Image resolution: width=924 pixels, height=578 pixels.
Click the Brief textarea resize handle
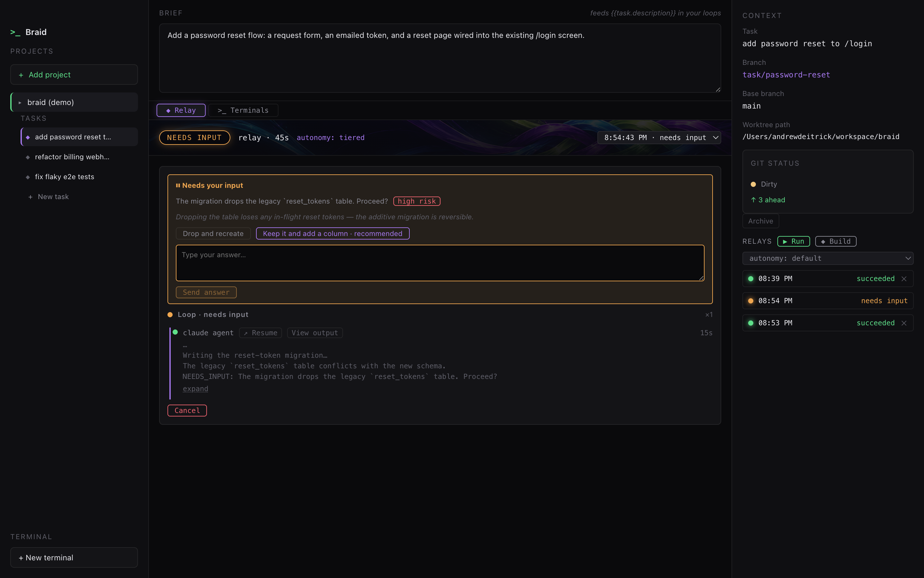(718, 90)
